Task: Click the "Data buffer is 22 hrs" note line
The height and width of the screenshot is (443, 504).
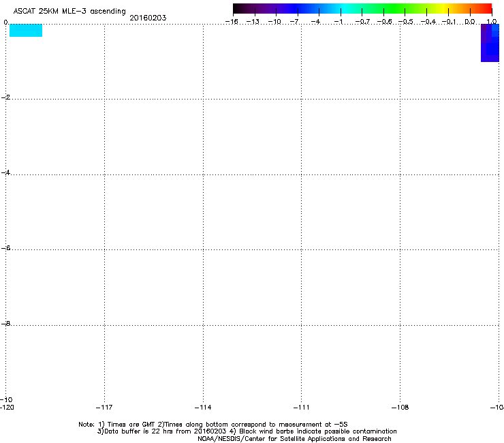Action: pos(247,431)
